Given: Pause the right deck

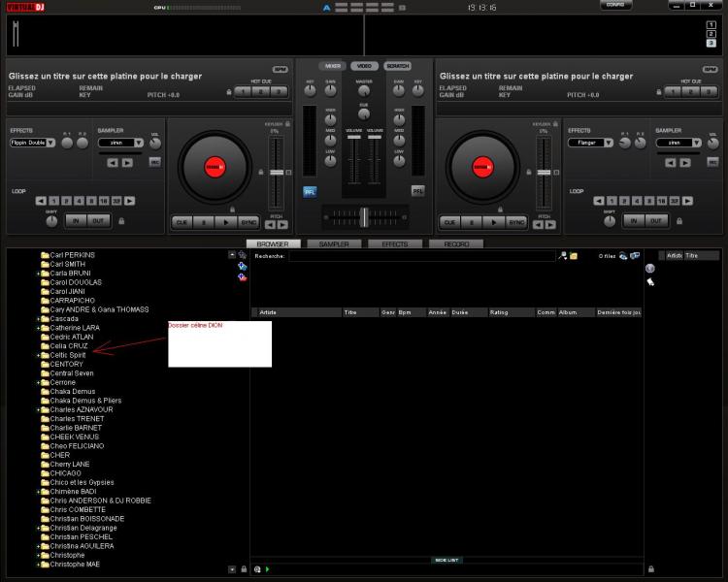Looking at the screenshot, I should coord(473,221).
